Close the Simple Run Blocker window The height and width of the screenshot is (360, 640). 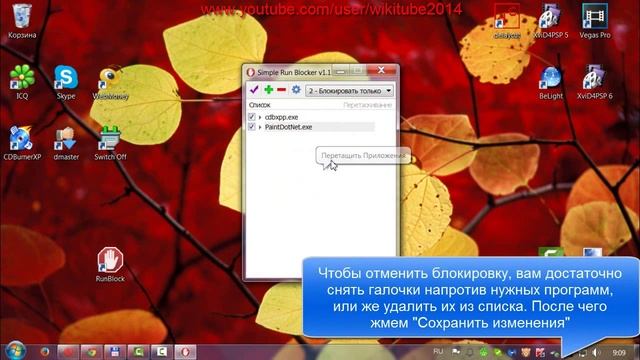(381, 70)
